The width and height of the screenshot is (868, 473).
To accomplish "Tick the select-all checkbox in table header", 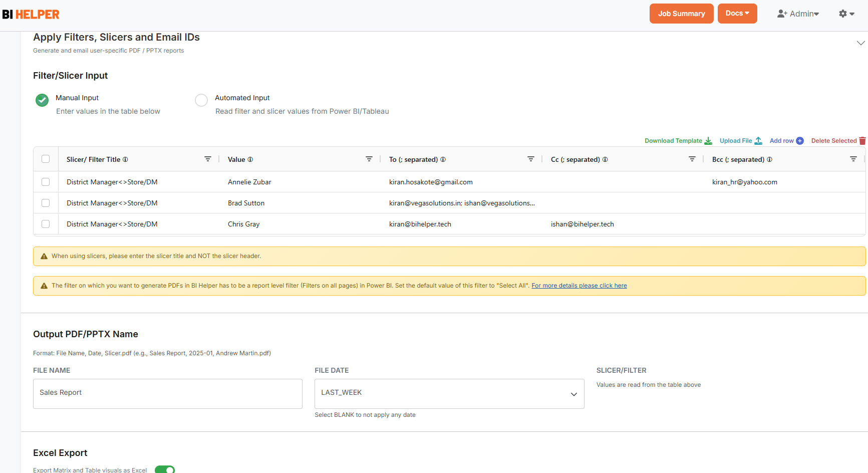I will [x=46, y=159].
